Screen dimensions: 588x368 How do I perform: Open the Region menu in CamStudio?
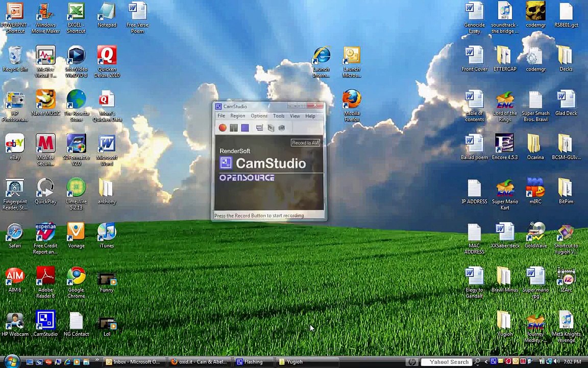point(237,116)
